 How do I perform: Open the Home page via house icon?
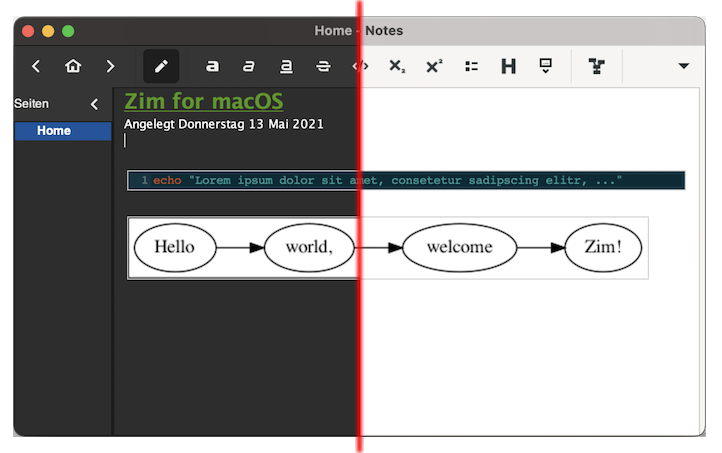click(73, 67)
